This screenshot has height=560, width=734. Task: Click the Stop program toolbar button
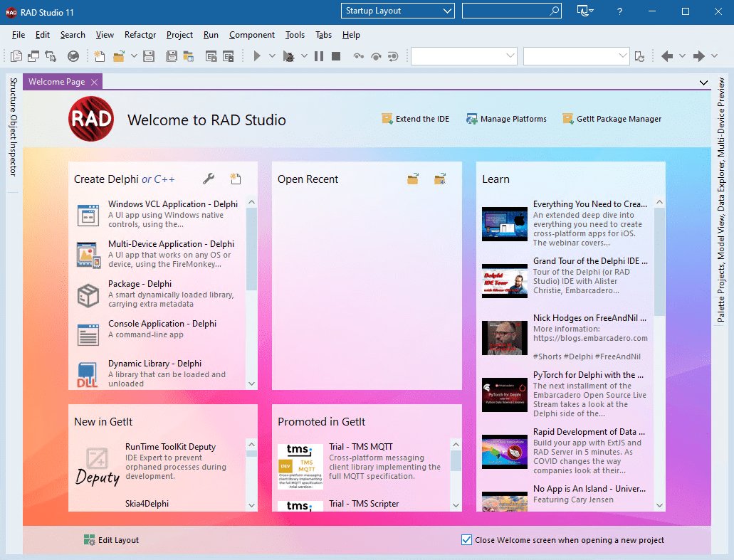point(335,56)
